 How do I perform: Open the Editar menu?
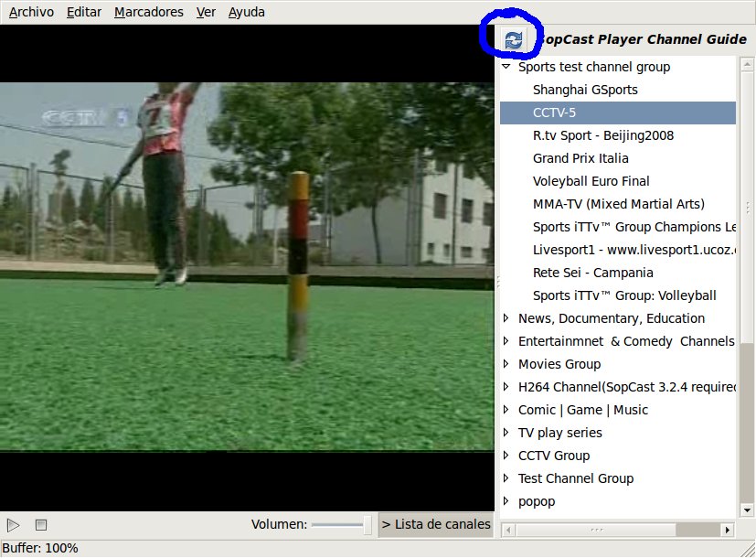point(84,12)
